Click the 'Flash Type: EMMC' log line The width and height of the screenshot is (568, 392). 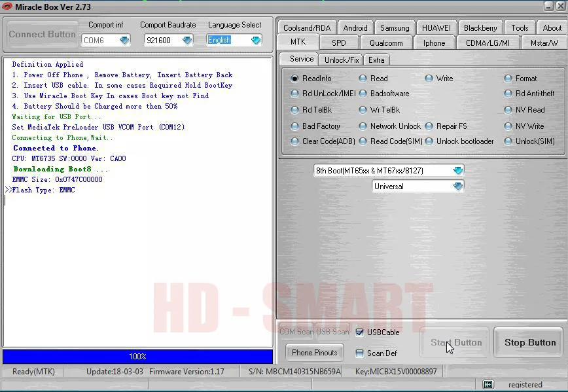(43, 190)
